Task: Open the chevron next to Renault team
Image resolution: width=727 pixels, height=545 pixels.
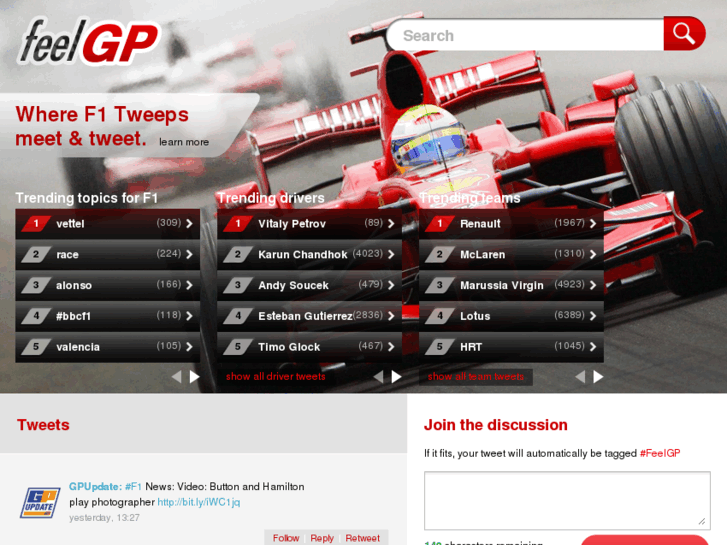Action: (x=593, y=224)
